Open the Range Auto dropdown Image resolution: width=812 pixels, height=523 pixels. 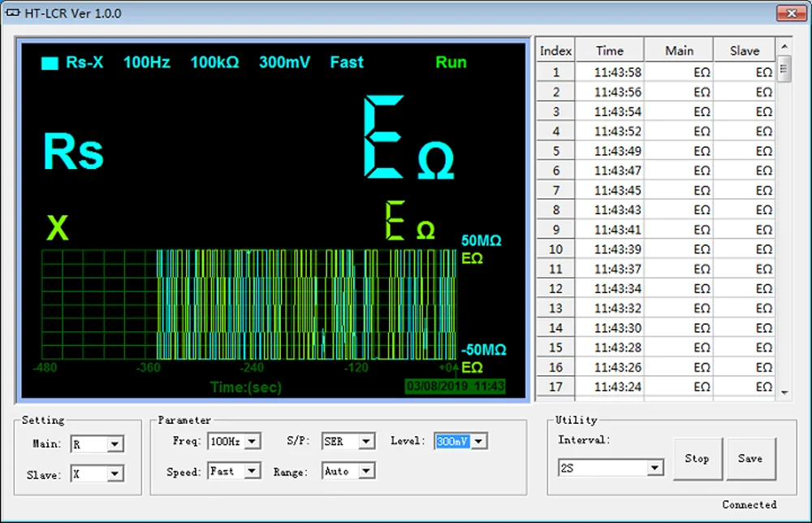[366, 471]
